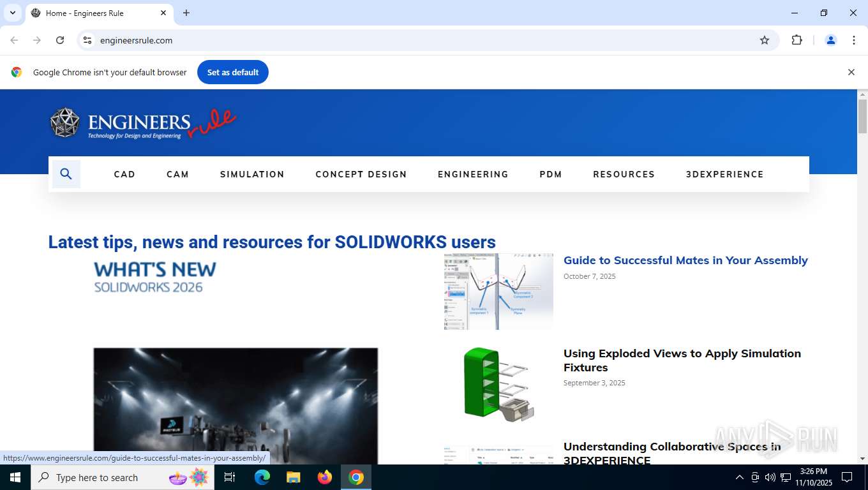
Task: Click the Windows taskbar search box
Action: tap(123, 477)
